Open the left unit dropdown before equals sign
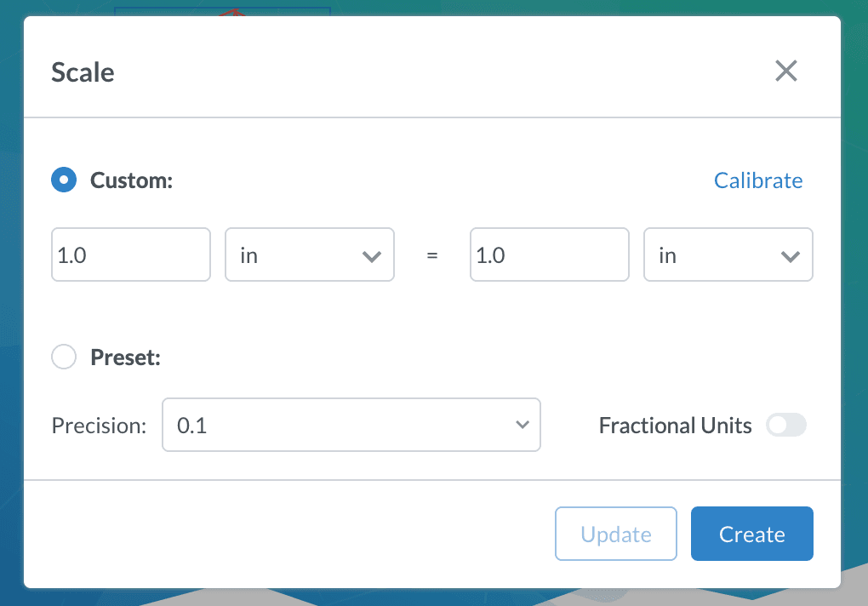The height and width of the screenshot is (606, 868). click(x=309, y=254)
